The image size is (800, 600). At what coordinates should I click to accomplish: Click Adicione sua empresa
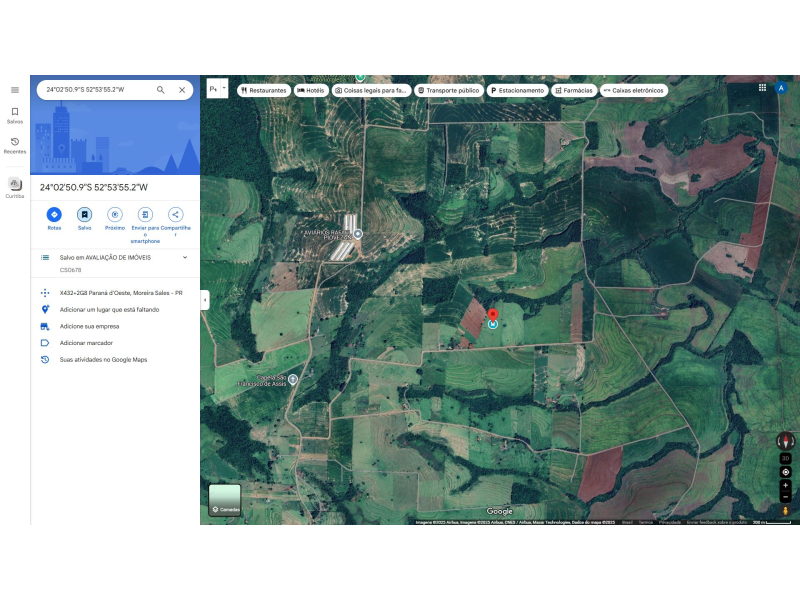click(89, 327)
